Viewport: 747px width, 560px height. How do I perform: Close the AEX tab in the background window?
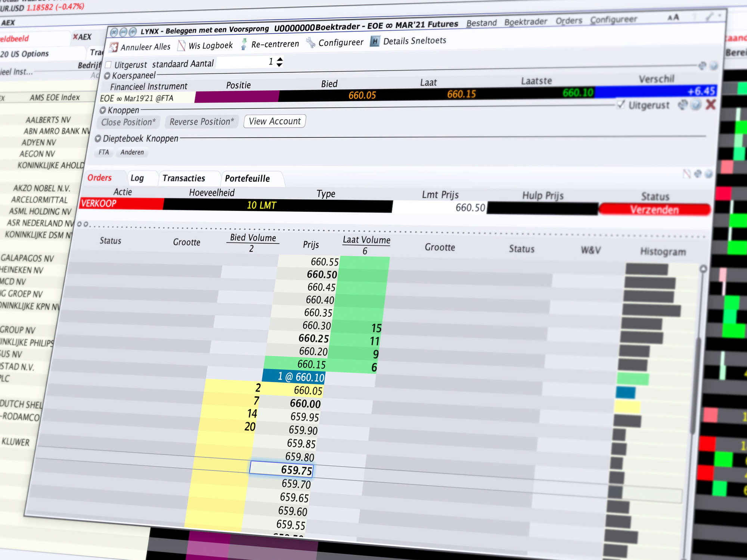(75, 37)
